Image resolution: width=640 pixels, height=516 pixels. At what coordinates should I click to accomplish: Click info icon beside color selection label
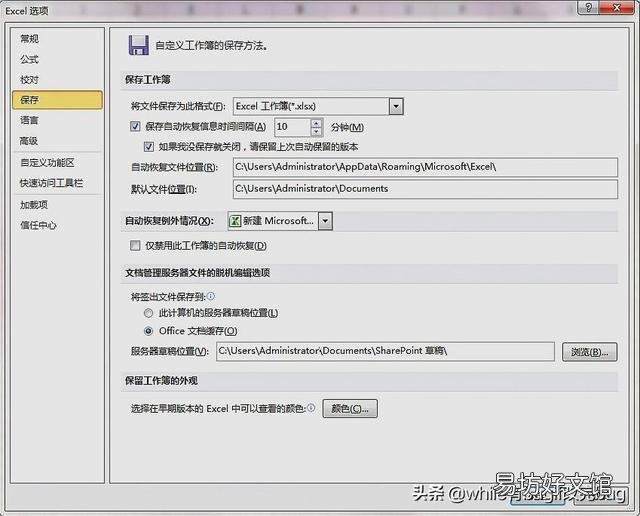click(311, 407)
